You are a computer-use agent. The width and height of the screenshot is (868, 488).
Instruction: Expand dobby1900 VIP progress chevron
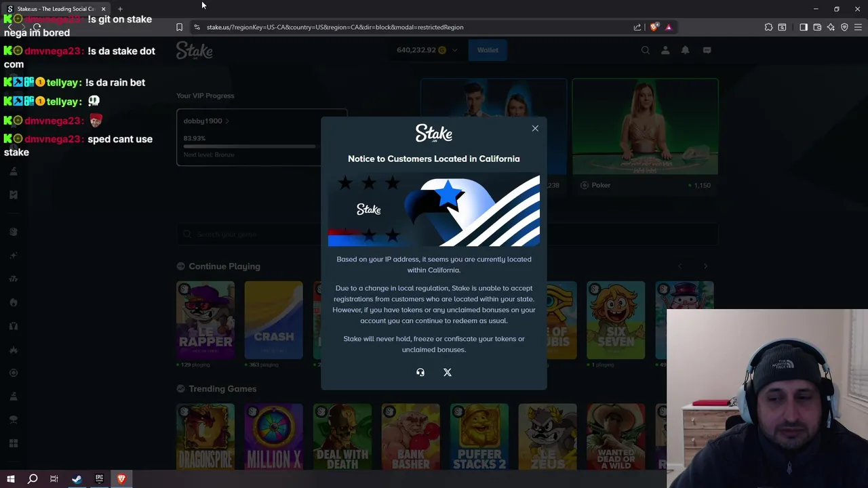click(227, 121)
